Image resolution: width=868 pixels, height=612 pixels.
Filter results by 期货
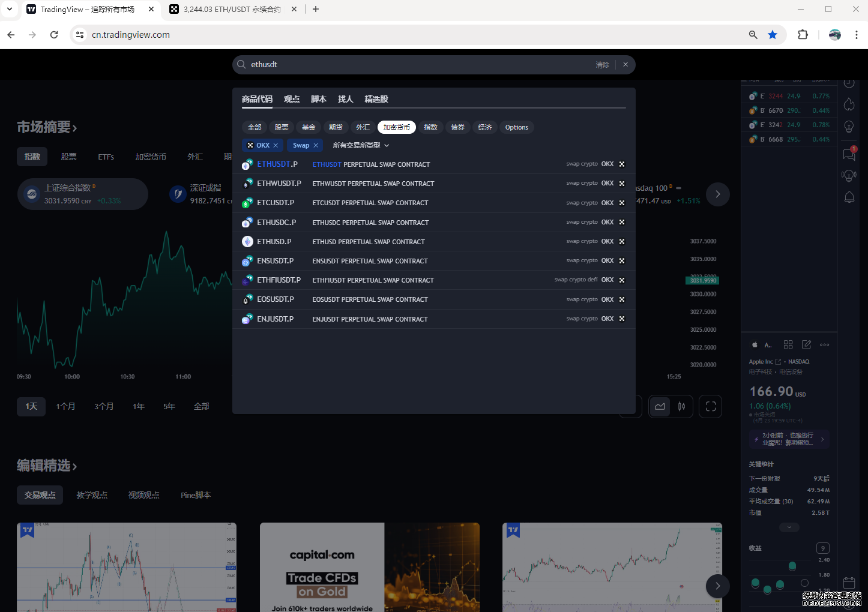tap(336, 127)
